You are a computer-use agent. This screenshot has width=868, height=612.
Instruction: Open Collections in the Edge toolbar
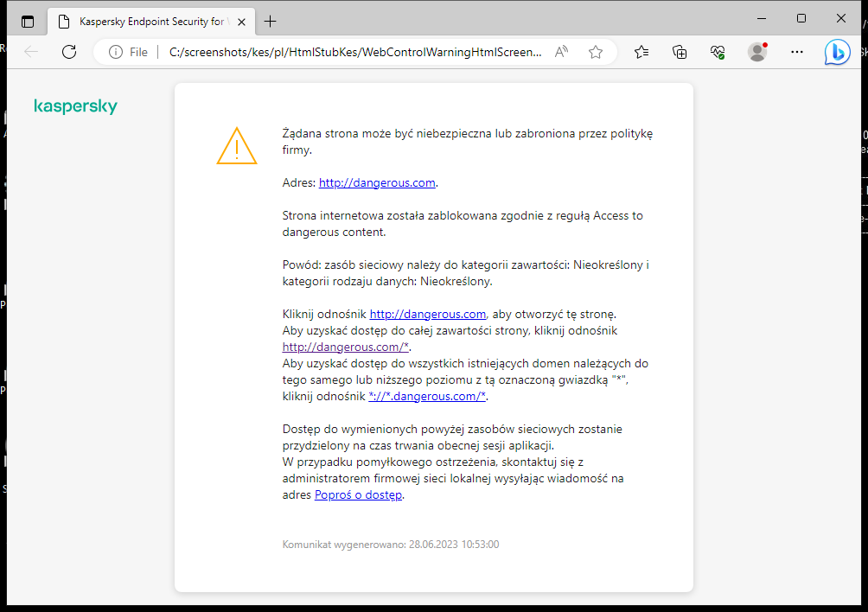[x=680, y=52]
